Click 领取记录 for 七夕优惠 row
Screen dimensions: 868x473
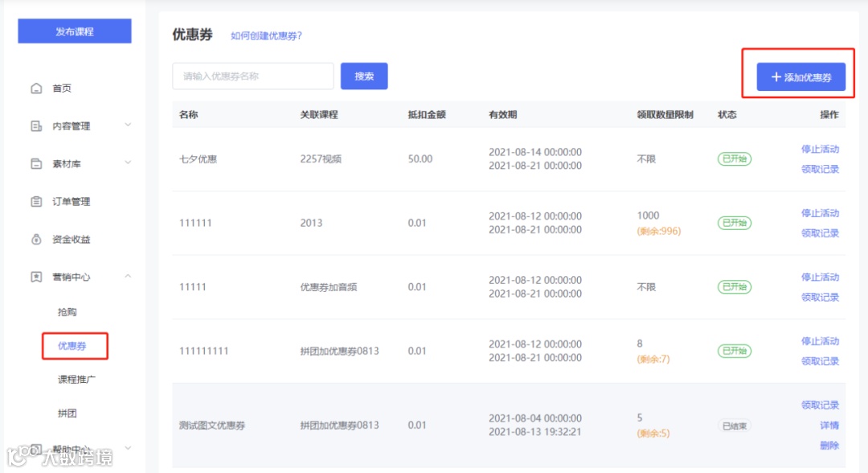pyautogui.click(x=820, y=169)
